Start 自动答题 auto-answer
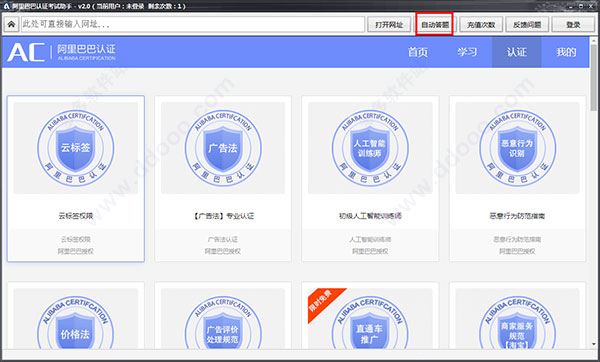This screenshot has height=362, width=600. (x=435, y=24)
